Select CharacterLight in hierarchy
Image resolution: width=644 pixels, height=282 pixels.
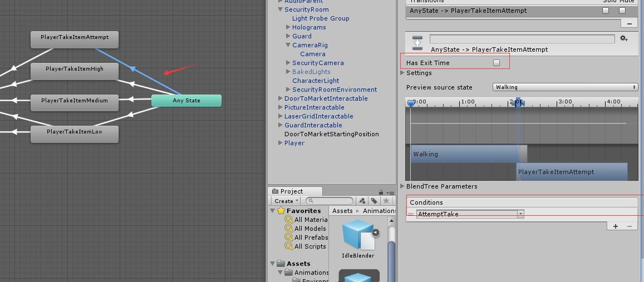point(316,81)
